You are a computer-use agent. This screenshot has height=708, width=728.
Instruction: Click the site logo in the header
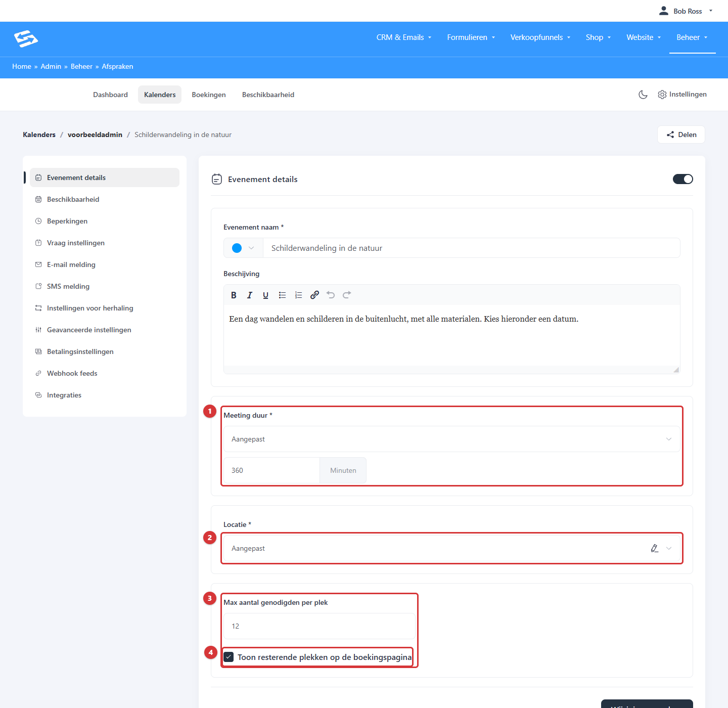point(26,39)
